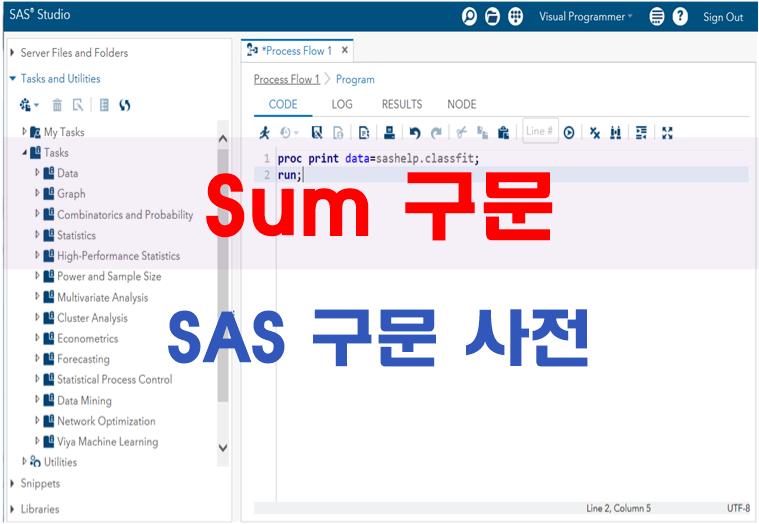
Task: Click the Paste clipboard icon
Action: (x=503, y=132)
